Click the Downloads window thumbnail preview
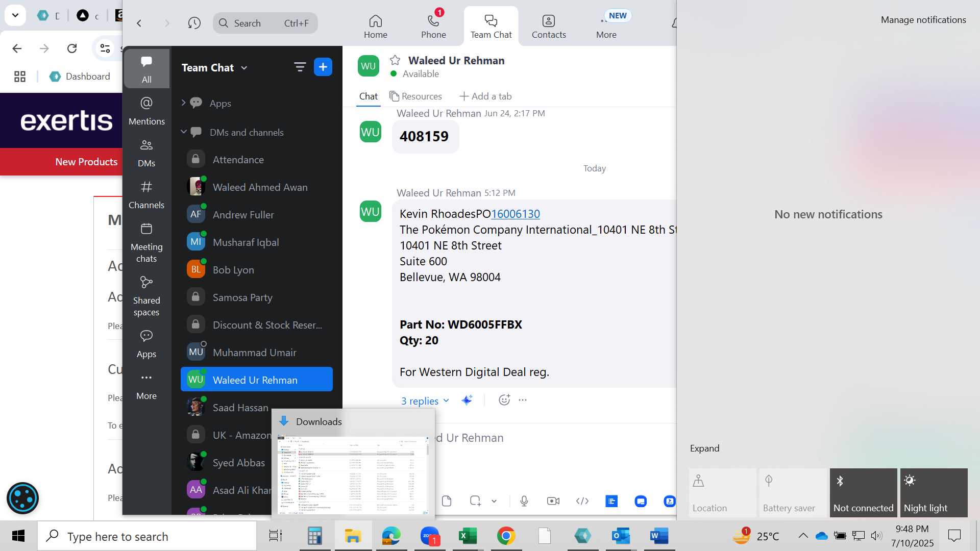 (x=353, y=475)
